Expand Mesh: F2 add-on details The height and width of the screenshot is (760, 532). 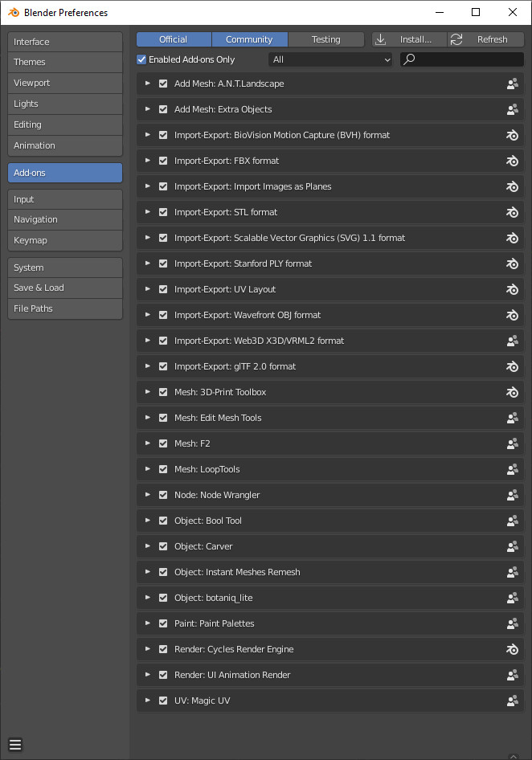148,443
